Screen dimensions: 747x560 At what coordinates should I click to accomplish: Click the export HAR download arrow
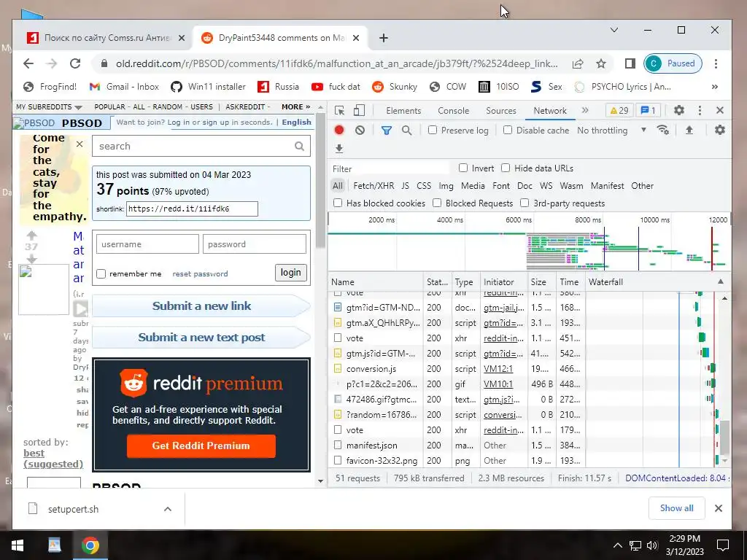[x=339, y=149]
